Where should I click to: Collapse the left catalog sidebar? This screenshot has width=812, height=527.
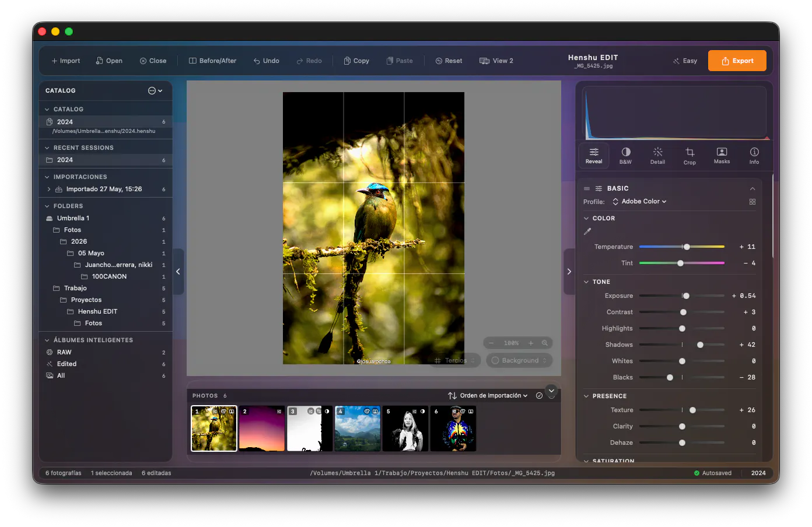(178, 272)
